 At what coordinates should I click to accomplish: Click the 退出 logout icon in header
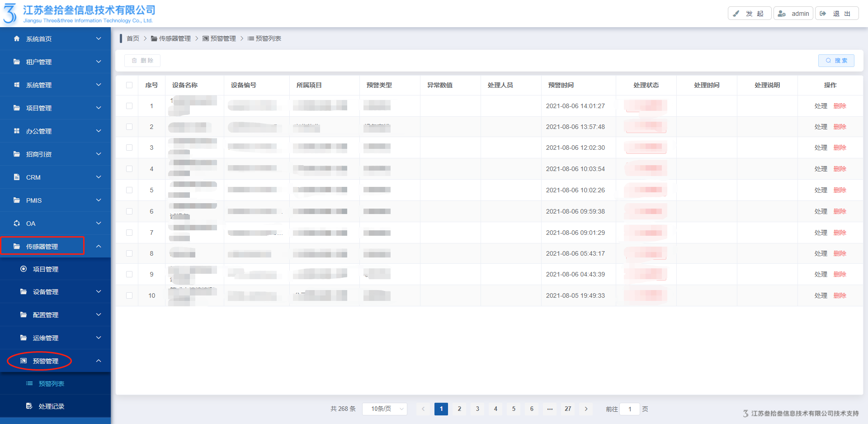tap(823, 14)
